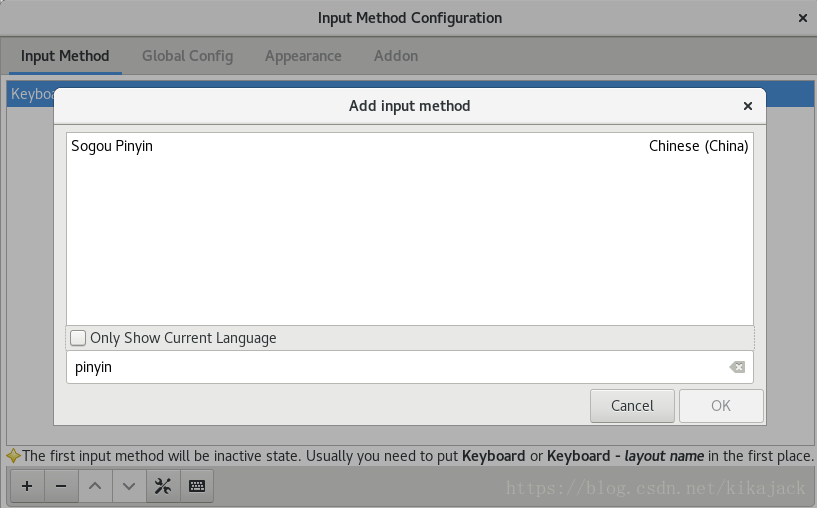Image resolution: width=817 pixels, height=508 pixels.
Task: Move input method up with arrow icon
Action: click(95, 486)
